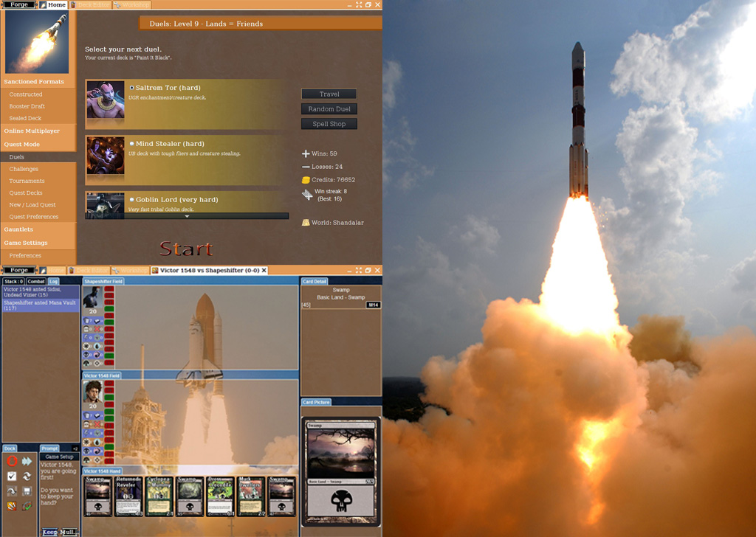Open the Combat tab in match panel
The image size is (756, 537).
36,281
